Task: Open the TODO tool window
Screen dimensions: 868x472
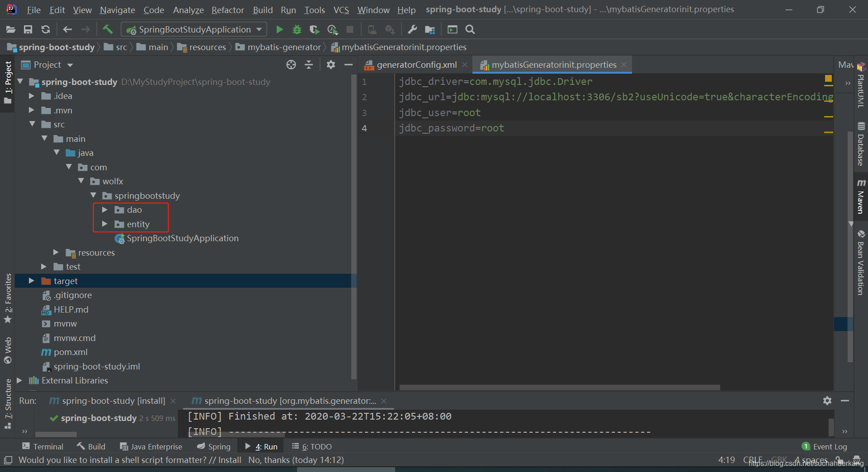Action: tap(312, 447)
